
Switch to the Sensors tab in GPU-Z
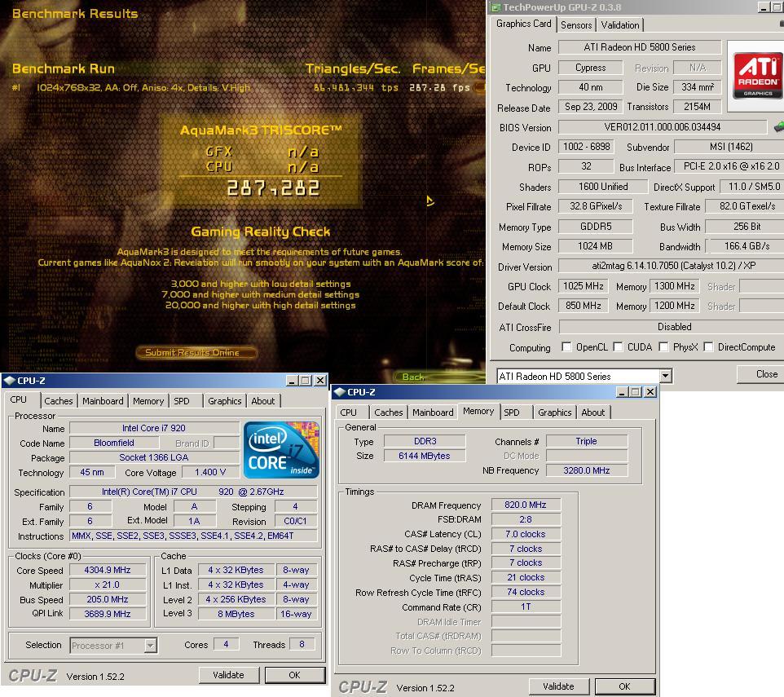[576, 25]
